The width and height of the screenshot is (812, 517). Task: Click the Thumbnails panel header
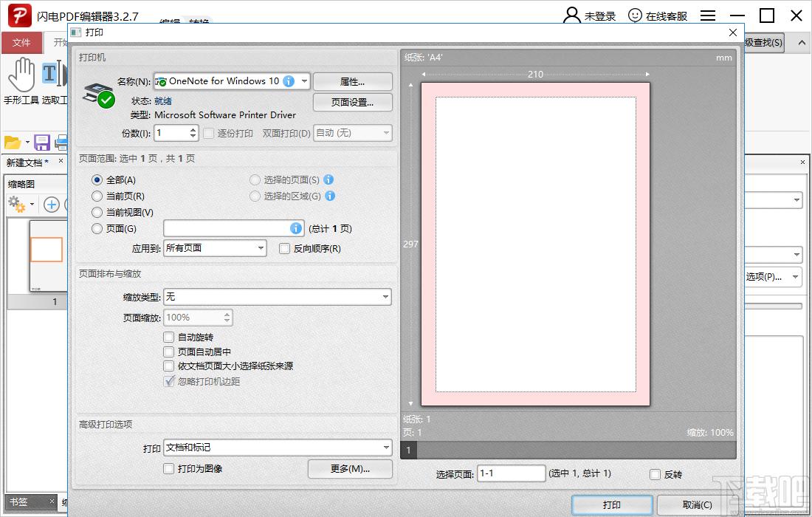click(x=21, y=184)
